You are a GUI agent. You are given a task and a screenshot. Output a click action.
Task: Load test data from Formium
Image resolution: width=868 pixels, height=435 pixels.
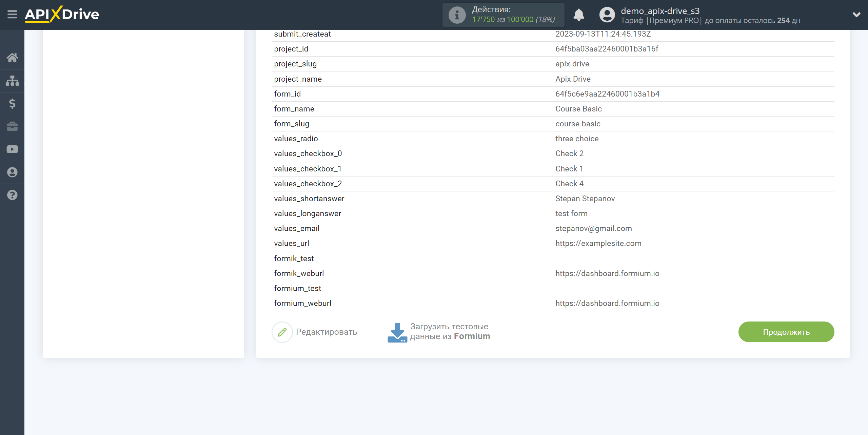(450, 332)
